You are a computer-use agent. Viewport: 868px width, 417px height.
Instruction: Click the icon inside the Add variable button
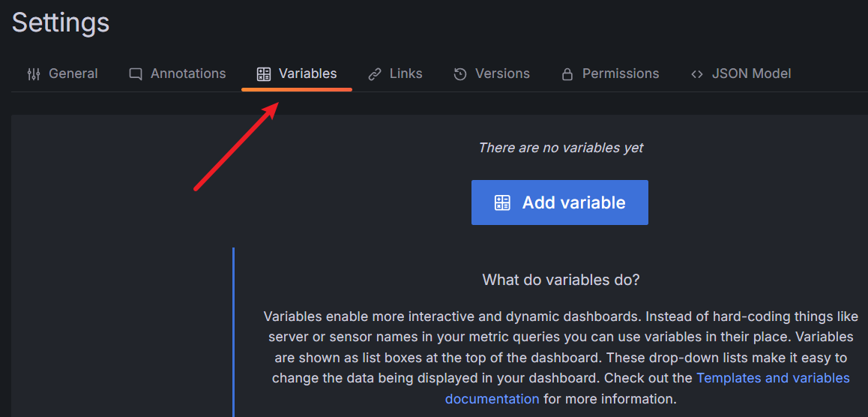pos(502,202)
